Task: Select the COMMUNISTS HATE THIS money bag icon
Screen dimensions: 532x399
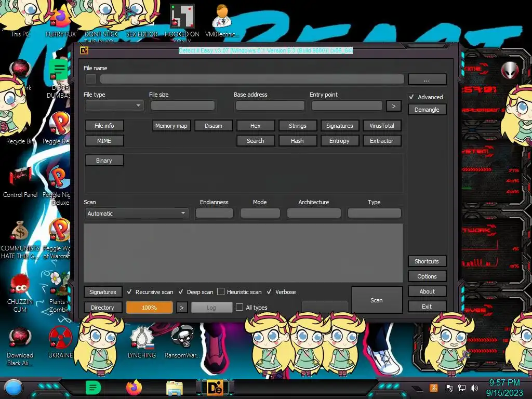Action: point(20,239)
